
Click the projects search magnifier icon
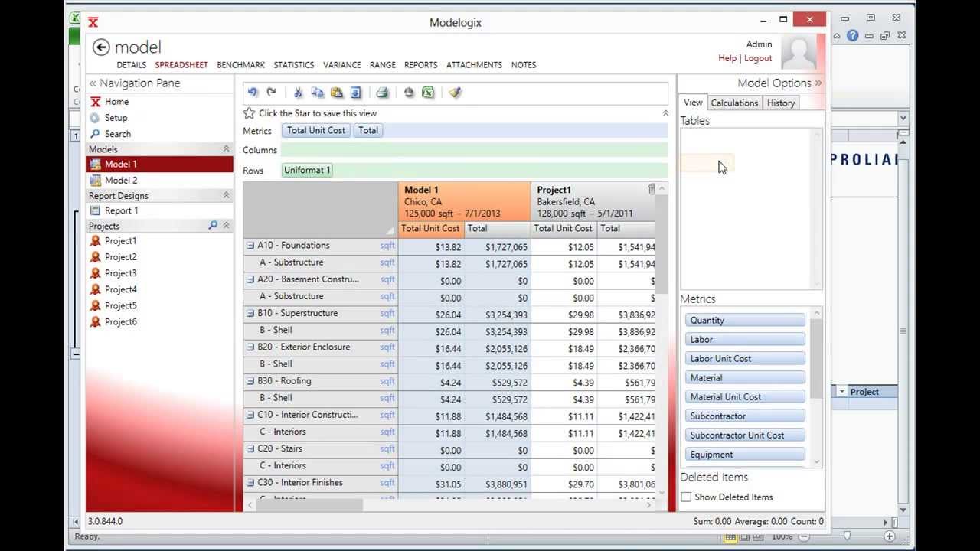tap(213, 226)
